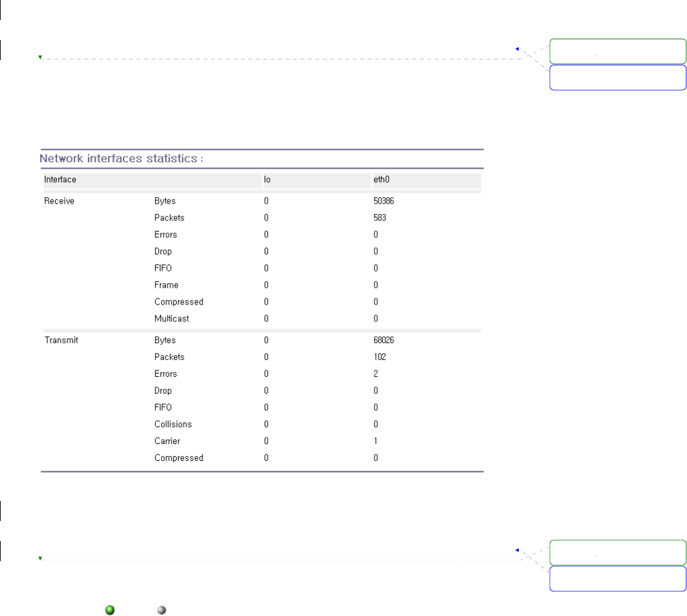Click the Compressed label in the Receive section
The image size is (687, 616).
[x=179, y=302]
